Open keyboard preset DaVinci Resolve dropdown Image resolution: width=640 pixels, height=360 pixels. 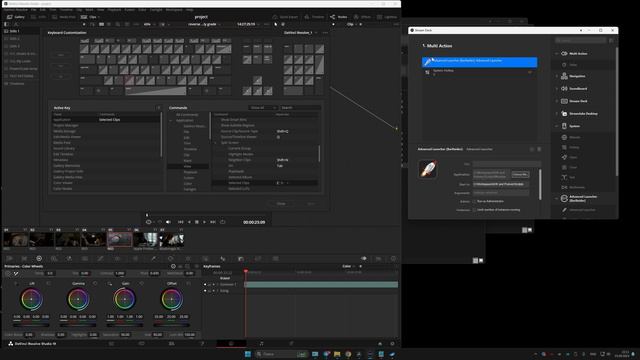pos(300,33)
